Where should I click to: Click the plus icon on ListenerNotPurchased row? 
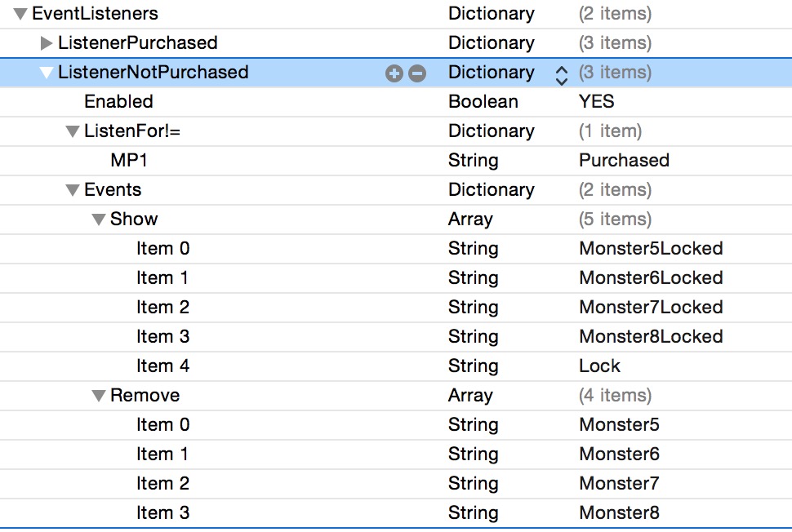(394, 73)
